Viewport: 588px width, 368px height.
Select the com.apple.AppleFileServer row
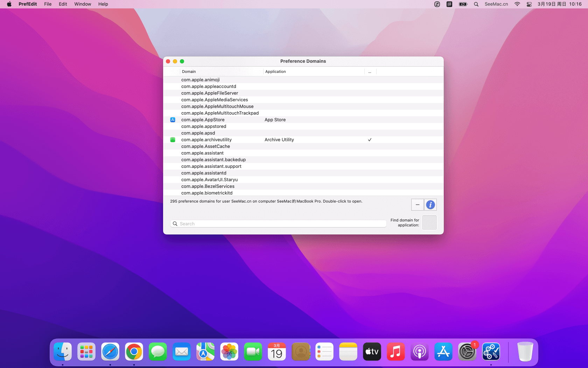303,93
